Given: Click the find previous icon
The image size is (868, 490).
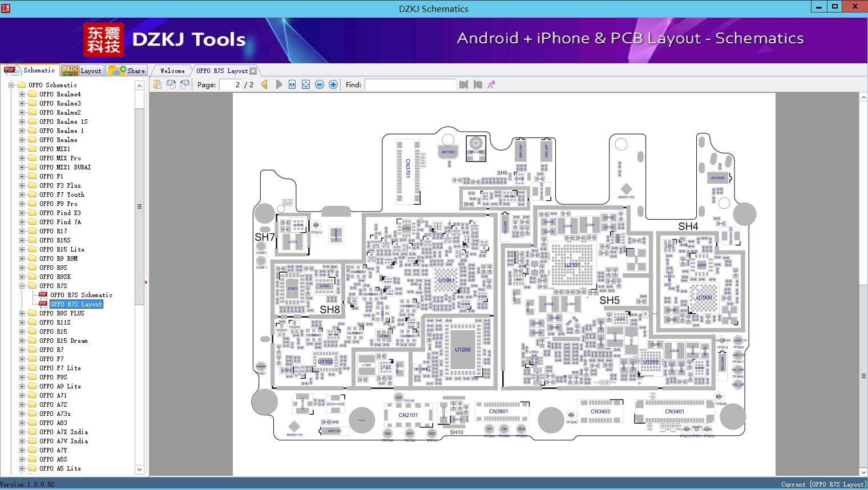Looking at the screenshot, I should [x=463, y=84].
